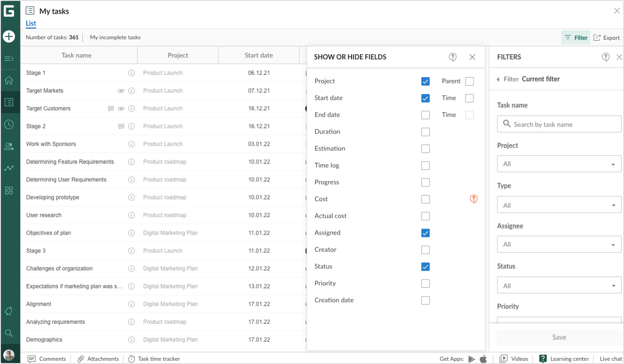The height and width of the screenshot is (364, 624).
Task: Open global search from the sidebar
Action: click(9, 333)
